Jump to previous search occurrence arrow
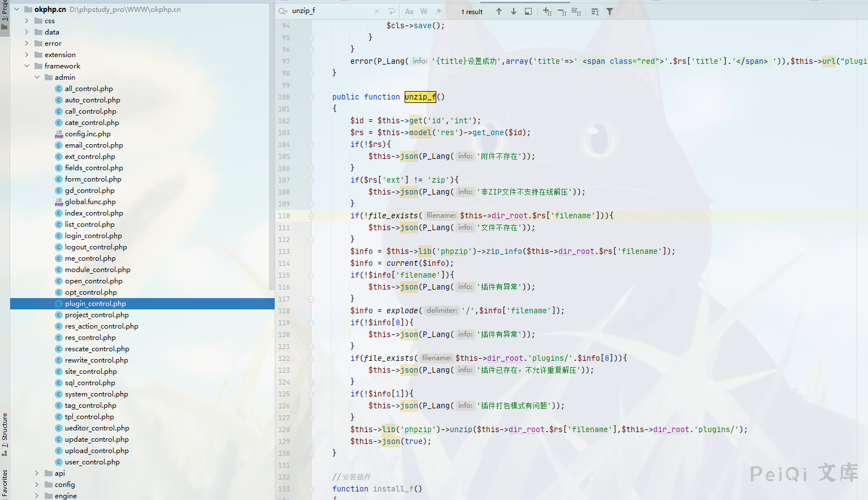 point(498,11)
